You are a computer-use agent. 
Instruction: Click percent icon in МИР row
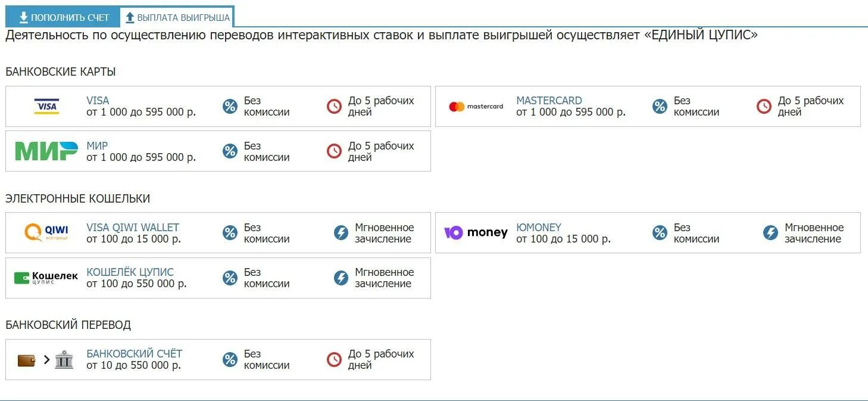tap(230, 151)
